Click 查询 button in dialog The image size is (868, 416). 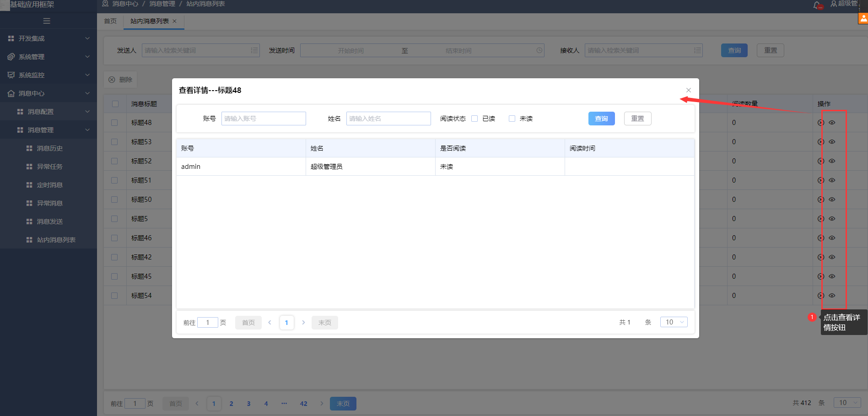click(x=601, y=119)
